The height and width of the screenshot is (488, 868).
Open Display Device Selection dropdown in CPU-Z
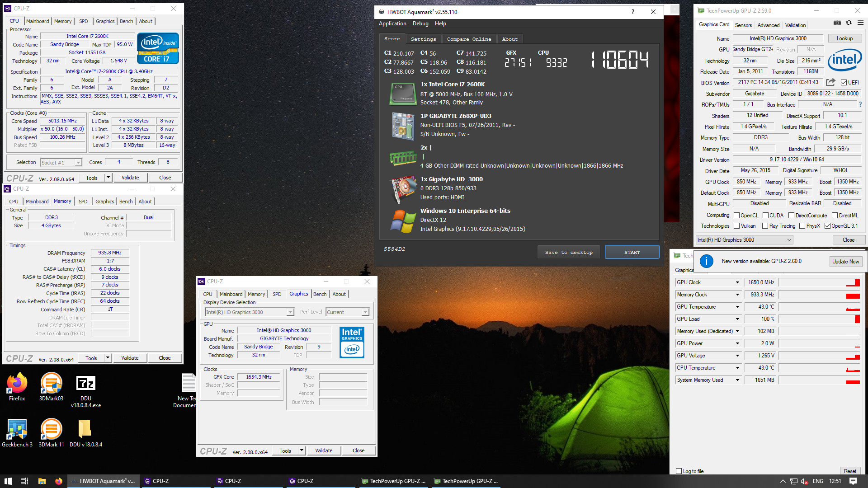250,312
